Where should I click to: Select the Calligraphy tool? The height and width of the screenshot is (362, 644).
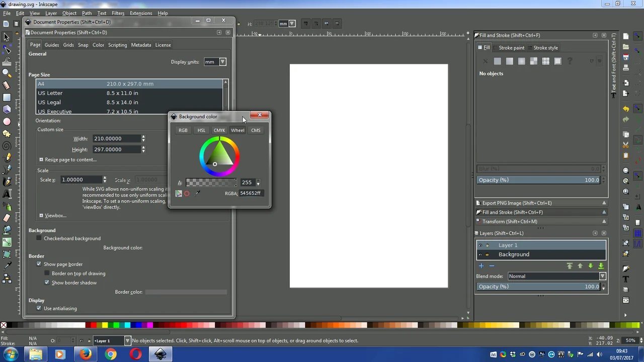(x=7, y=182)
